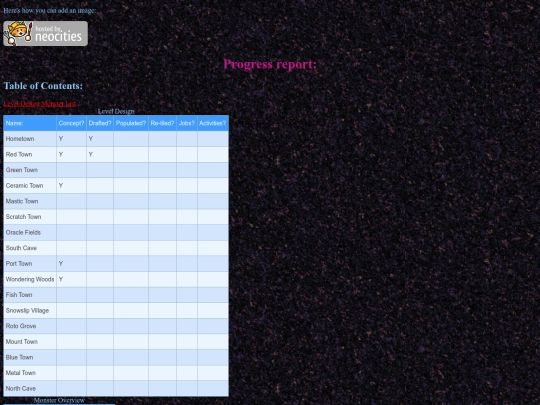
Task: Click the Y in Red Town's Concept cell
Action: [x=61, y=154]
